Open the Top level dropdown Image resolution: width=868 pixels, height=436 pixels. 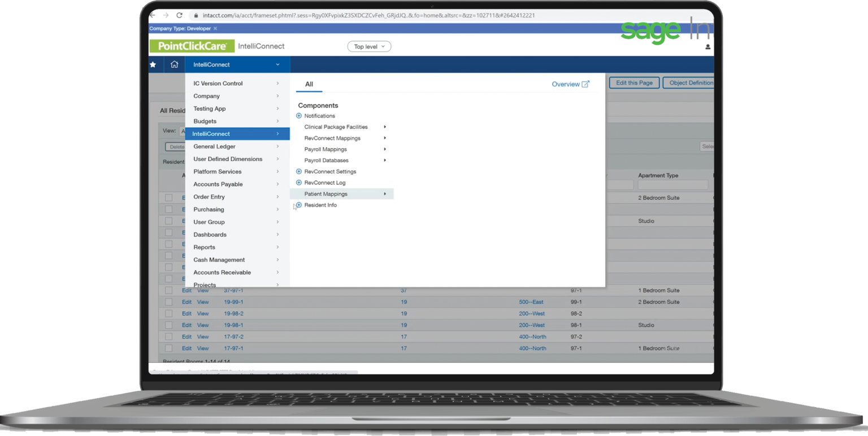click(368, 46)
